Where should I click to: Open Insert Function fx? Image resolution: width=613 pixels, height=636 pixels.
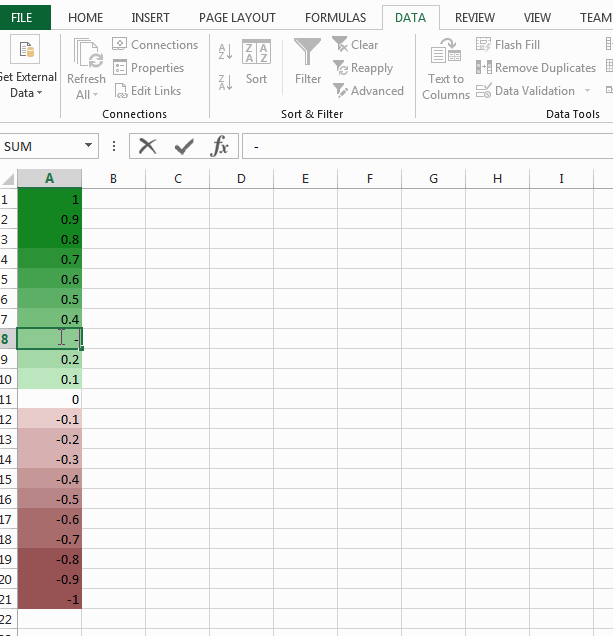coord(219,146)
